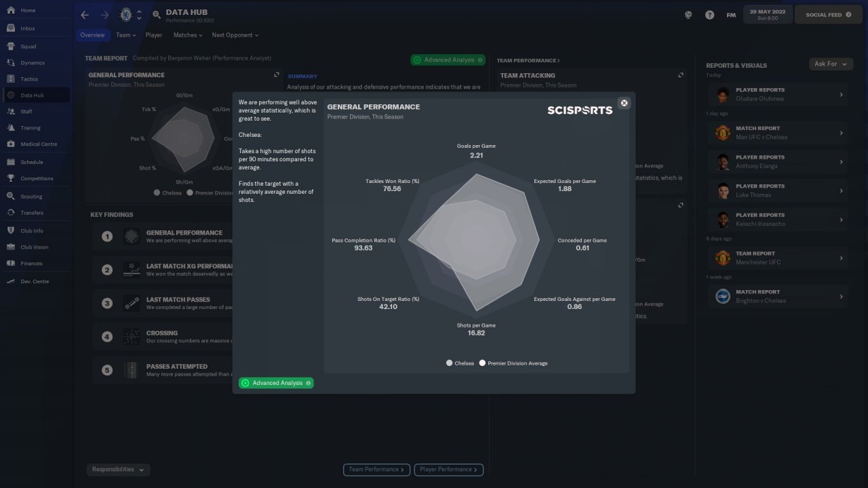Image resolution: width=868 pixels, height=488 pixels.
Task: Click the FM menu button
Action: (x=731, y=15)
